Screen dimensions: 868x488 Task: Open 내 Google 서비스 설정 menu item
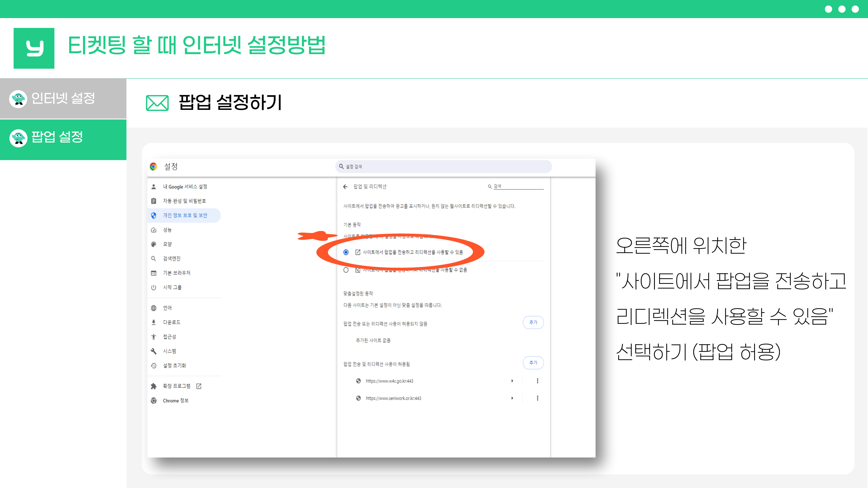[x=184, y=187]
